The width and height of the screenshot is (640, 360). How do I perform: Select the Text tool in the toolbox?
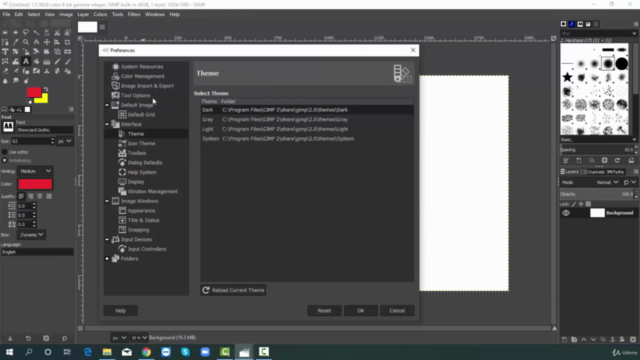[x=26, y=62]
